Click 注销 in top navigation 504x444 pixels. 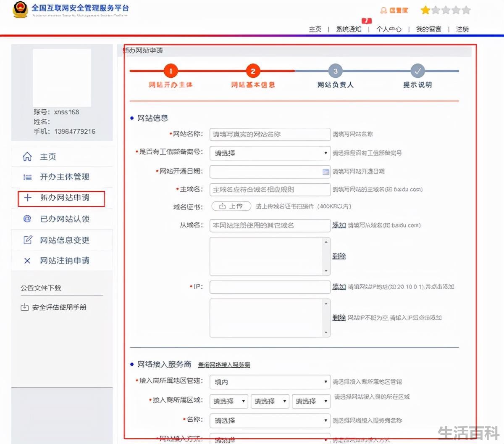pyautogui.click(x=462, y=29)
